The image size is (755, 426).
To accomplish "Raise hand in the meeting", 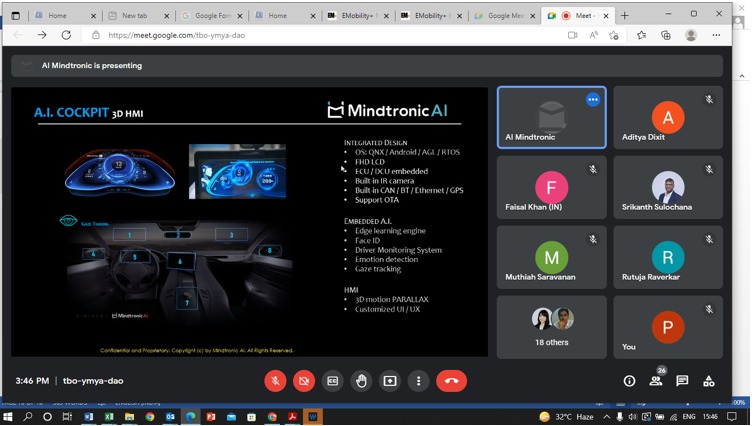I will 361,381.
